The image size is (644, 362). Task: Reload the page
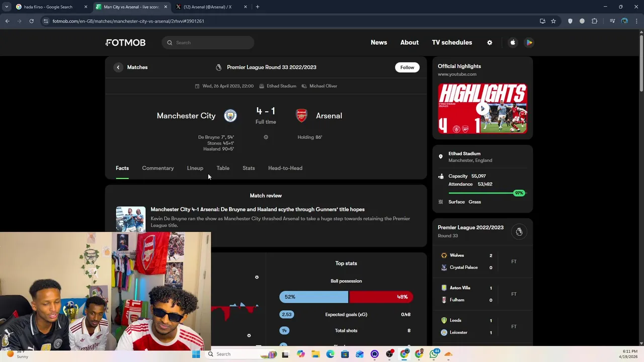tap(31, 21)
